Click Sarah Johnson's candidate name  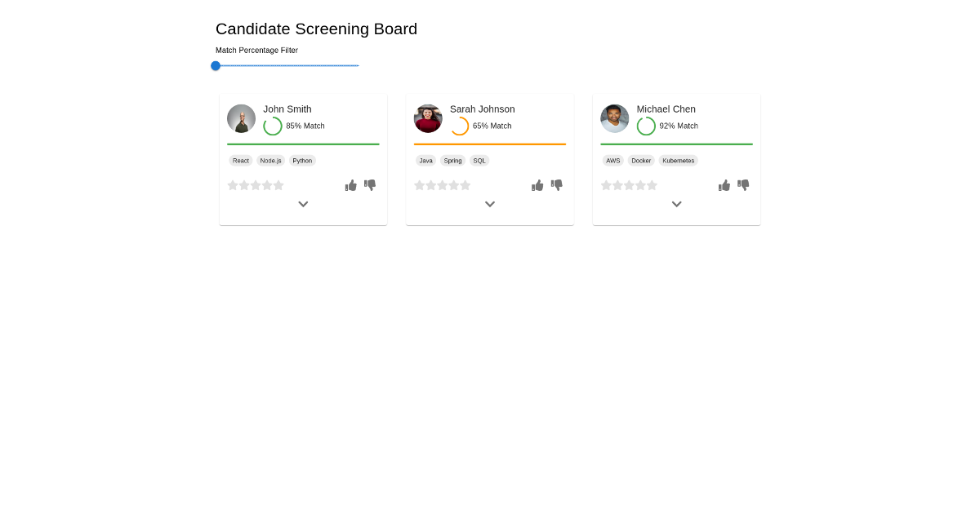482,109
